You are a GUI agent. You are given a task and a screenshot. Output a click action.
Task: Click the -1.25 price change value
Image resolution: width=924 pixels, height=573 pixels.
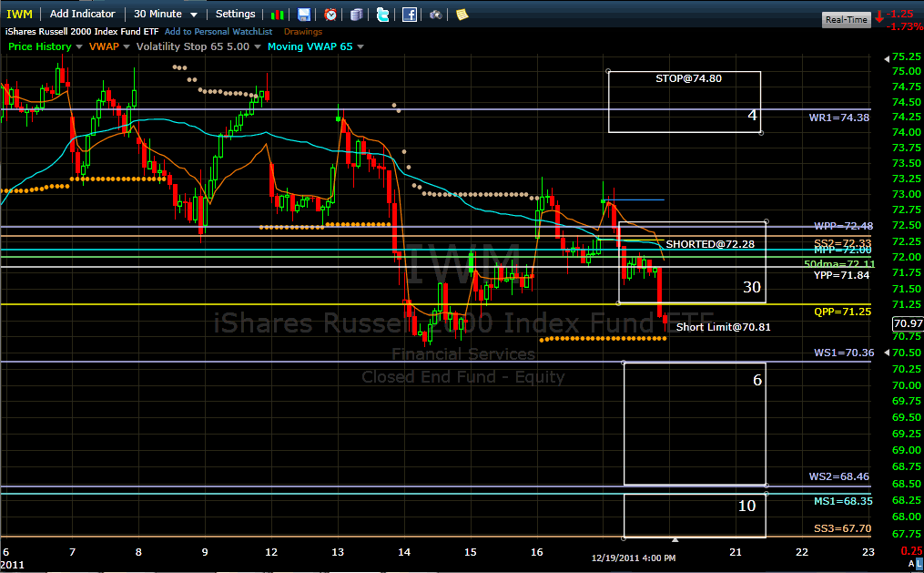[899, 15]
